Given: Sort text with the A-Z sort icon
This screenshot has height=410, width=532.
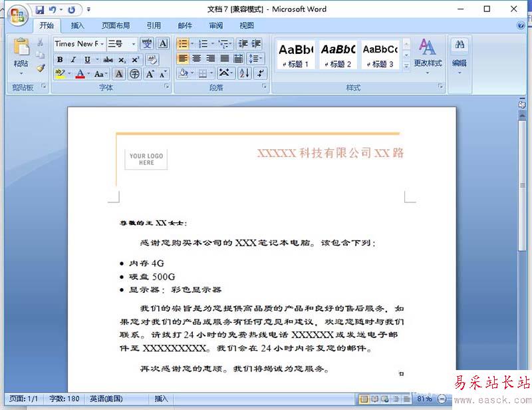Looking at the screenshot, I should tap(245, 73).
